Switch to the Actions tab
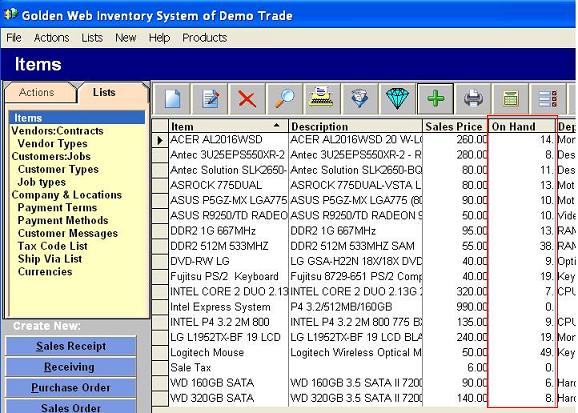 click(37, 92)
